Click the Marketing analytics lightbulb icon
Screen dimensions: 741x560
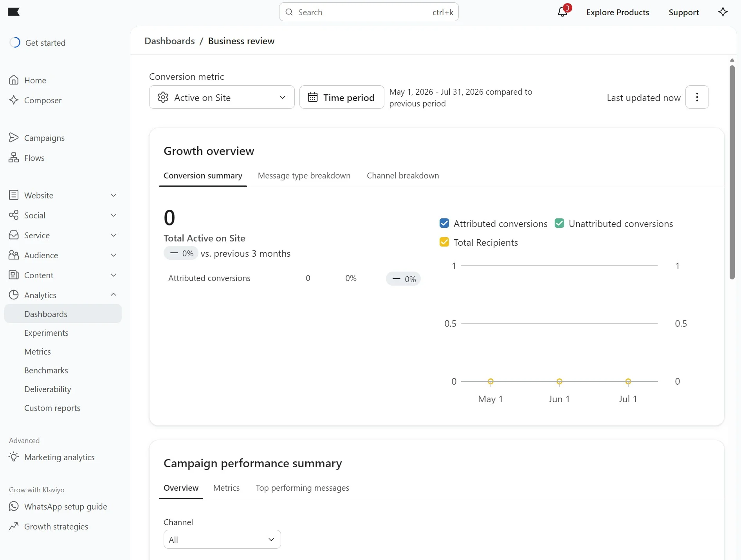(x=14, y=457)
